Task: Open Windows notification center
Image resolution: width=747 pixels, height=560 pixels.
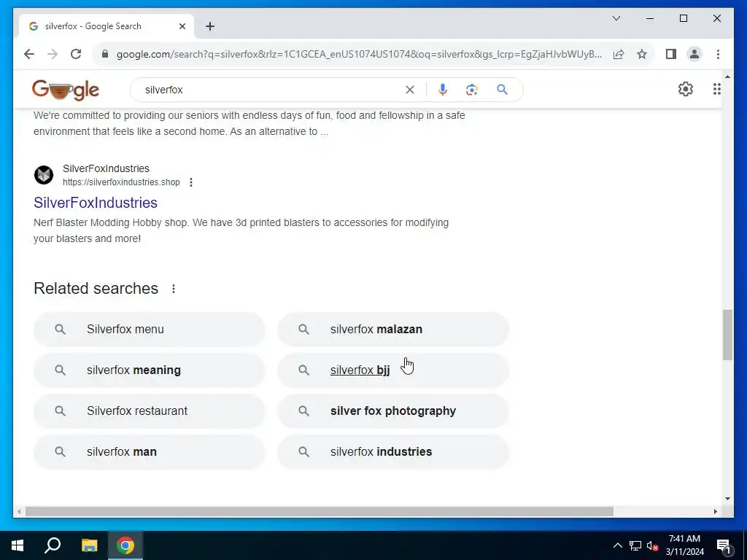Action: pos(724,545)
